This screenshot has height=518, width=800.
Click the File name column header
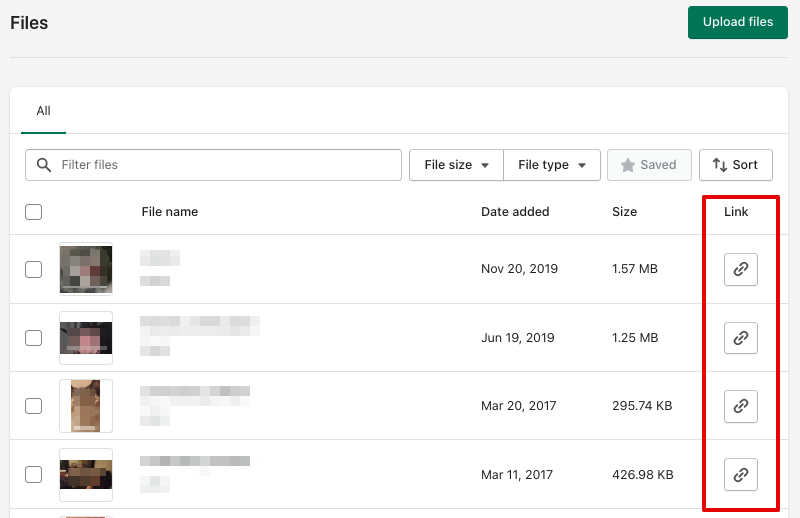tap(170, 212)
